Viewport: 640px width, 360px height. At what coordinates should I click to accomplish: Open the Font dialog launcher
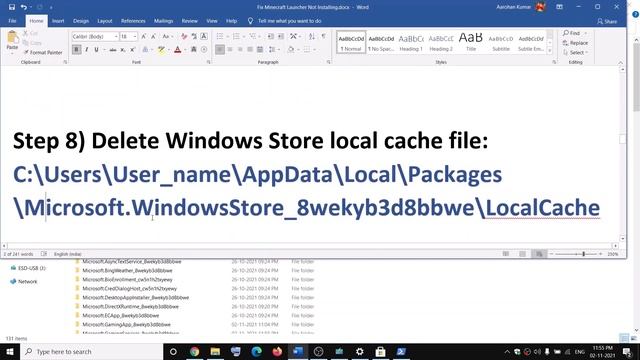click(209, 62)
